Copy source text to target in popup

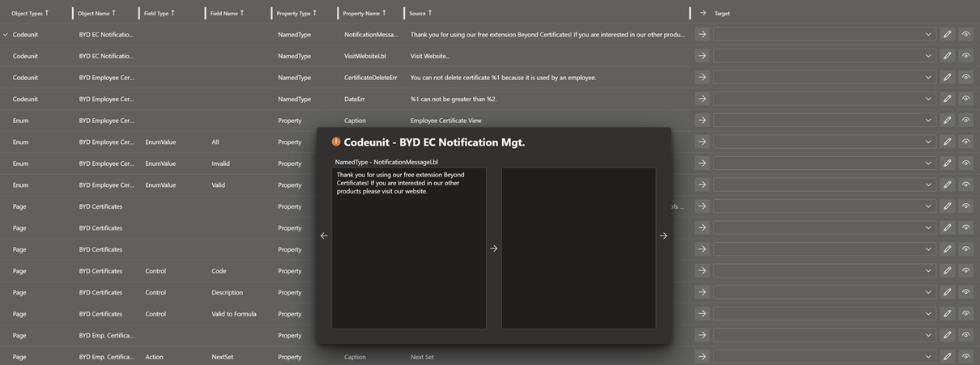coord(494,248)
